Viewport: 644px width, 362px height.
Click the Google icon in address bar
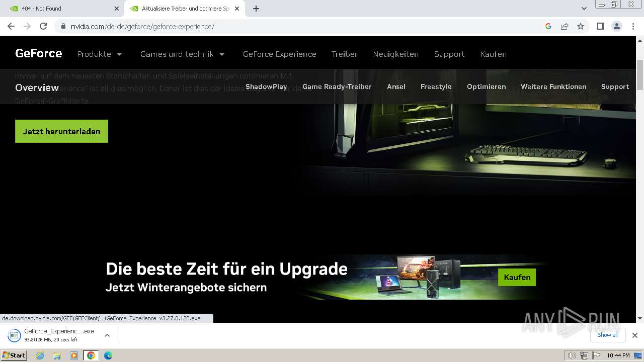[x=548, y=26]
